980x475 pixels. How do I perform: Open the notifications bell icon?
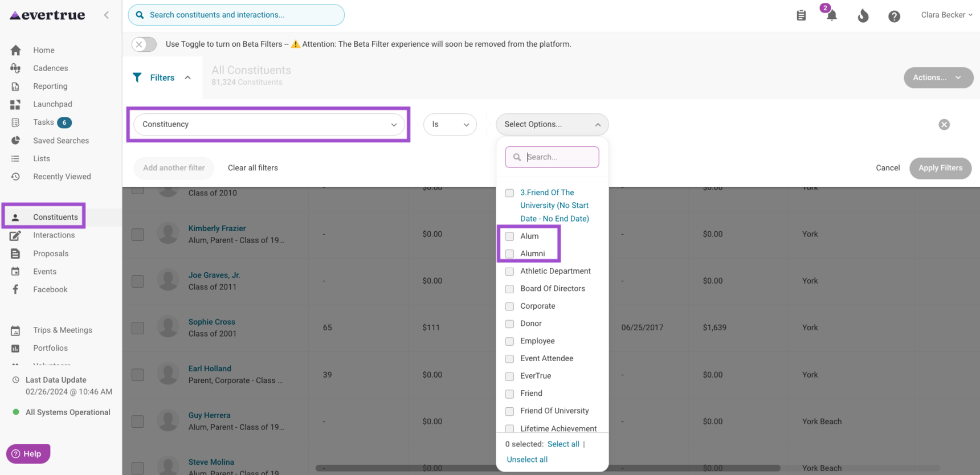pyautogui.click(x=831, y=15)
